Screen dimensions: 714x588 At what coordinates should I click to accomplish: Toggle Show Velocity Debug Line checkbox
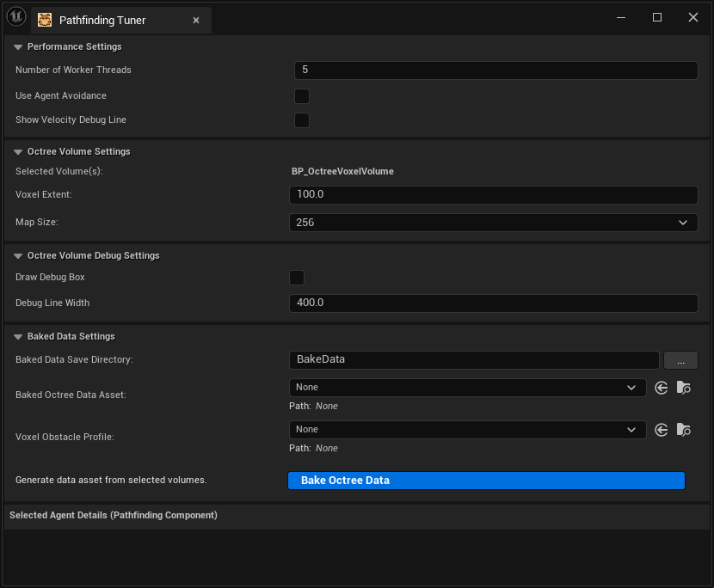302,120
